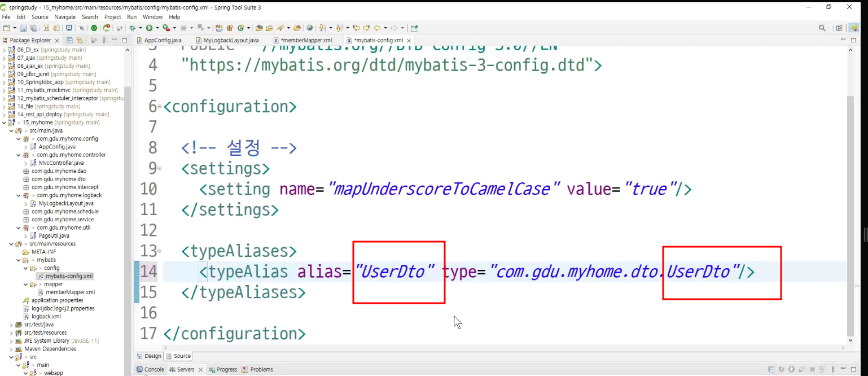Collapse the 15_myhome project node

pos(5,123)
